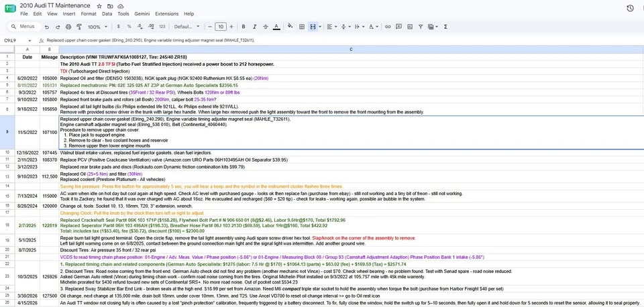
Task: Open version history clock icon
Action: tap(630, 8)
